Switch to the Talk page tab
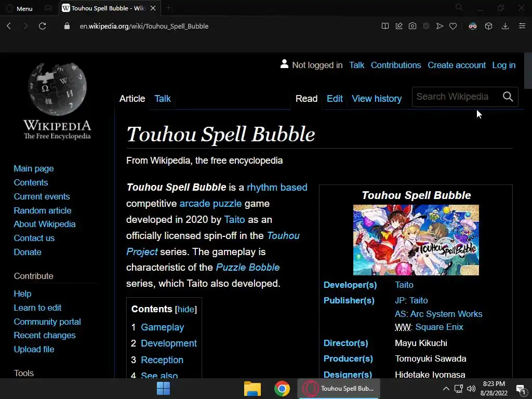The width and height of the screenshot is (532, 399). pyautogui.click(x=163, y=99)
